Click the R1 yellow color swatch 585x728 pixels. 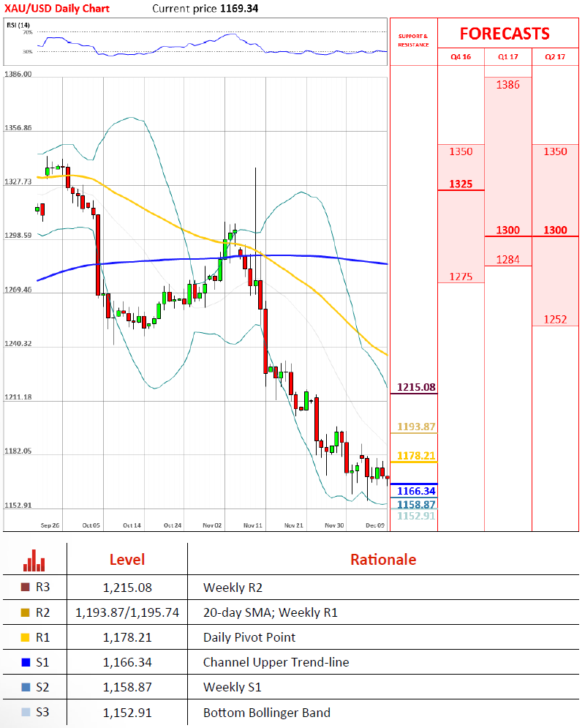point(26,637)
